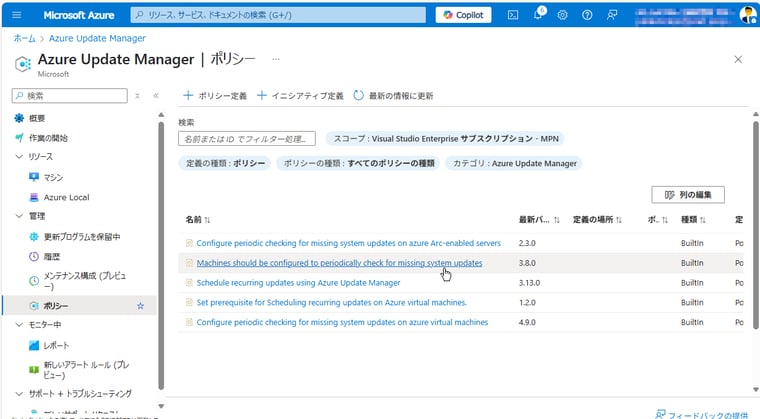Image resolution: width=760 pixels, height=419 pixels.
Task: Focus the name or ID filter field
Action: point(247,139)
